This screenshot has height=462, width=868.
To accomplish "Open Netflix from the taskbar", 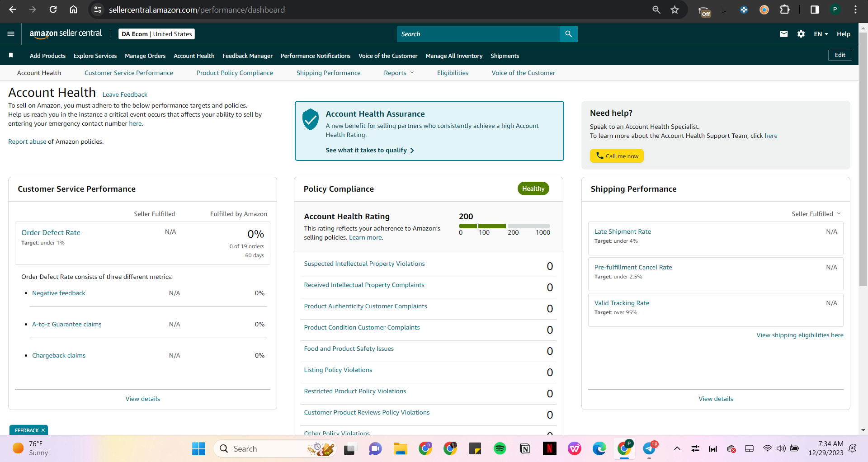I will pos(549,448).
